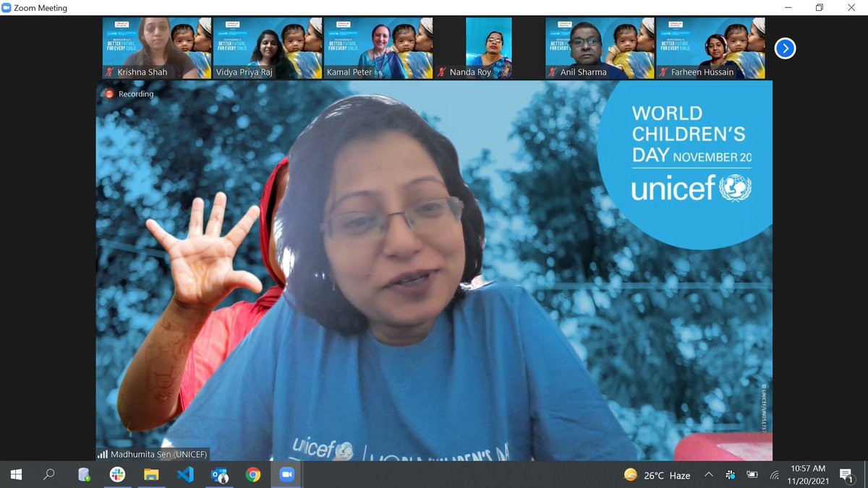Select Anil Sharma's video thumbnail
This screenshot has height=488, width=868.
(x=599, y=48)
